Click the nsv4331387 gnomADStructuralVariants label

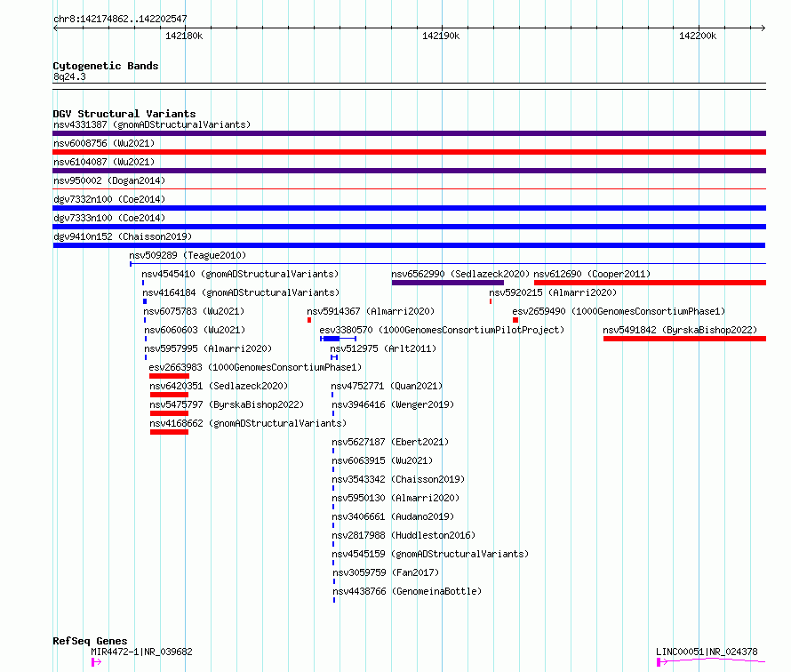(x=152, y=124)
